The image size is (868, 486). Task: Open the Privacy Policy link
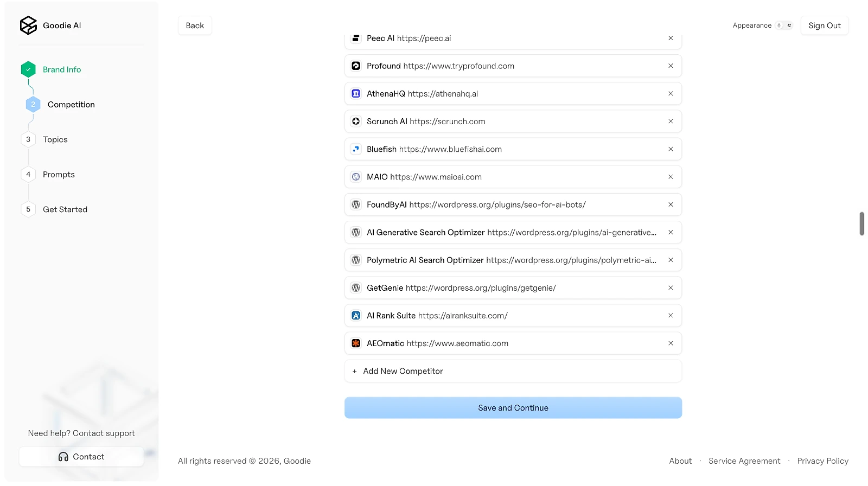pos(822,461)
